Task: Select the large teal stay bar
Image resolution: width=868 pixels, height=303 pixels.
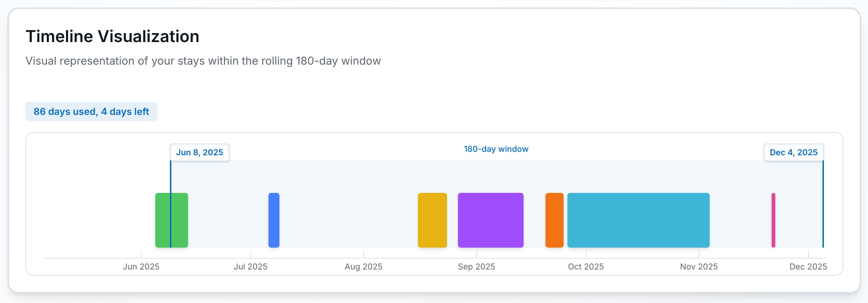Action: (x=638, y=220)
